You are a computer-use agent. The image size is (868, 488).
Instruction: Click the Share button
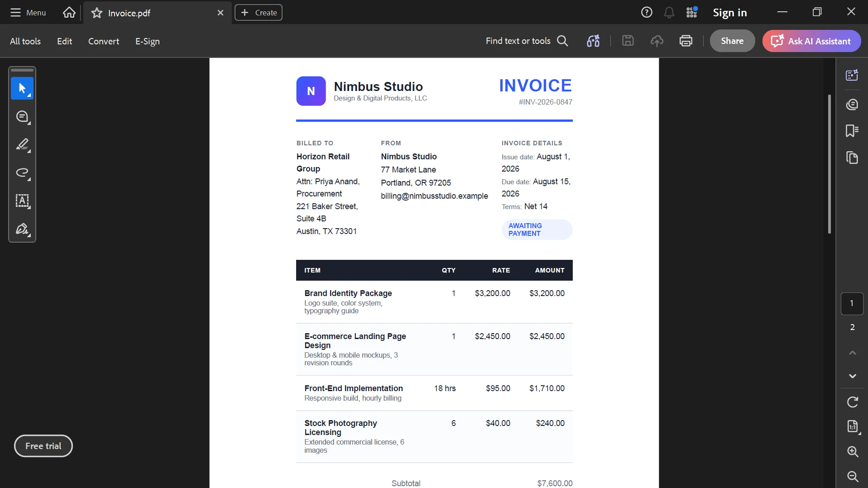tap(732, 41)
